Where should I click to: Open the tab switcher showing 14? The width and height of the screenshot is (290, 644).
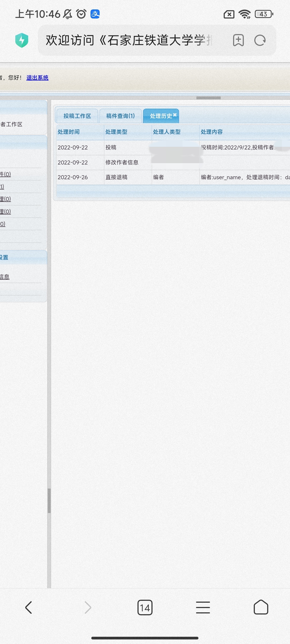point(145,608)
